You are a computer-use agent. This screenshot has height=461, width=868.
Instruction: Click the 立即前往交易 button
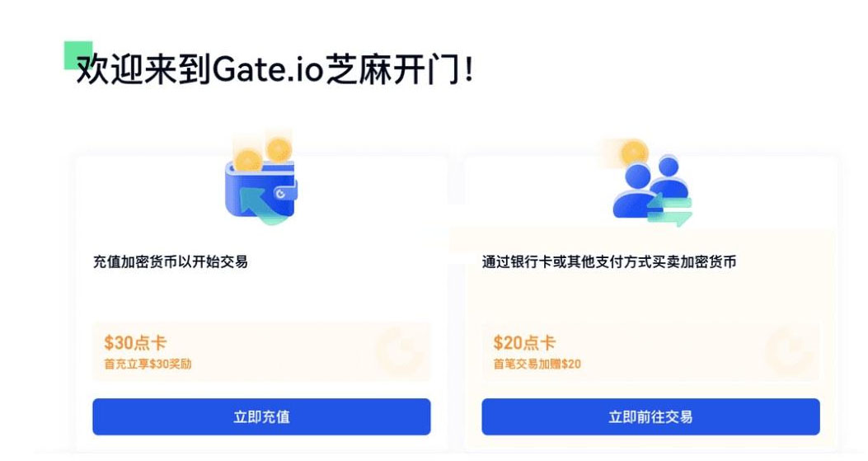(650, 416)
